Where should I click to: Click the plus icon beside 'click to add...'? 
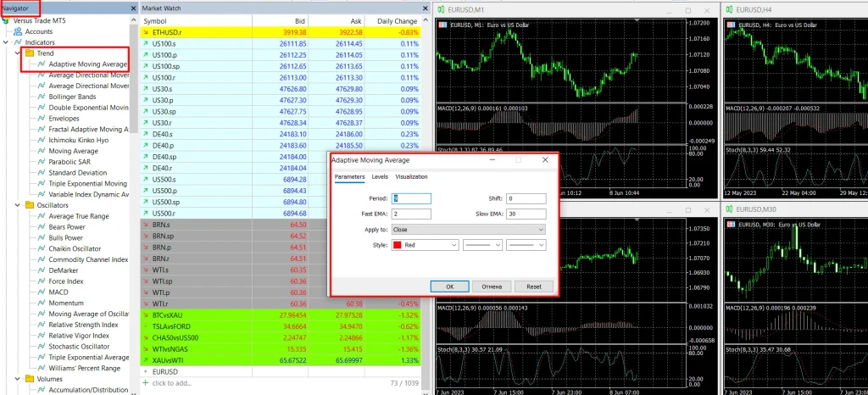tap(146, 383)
